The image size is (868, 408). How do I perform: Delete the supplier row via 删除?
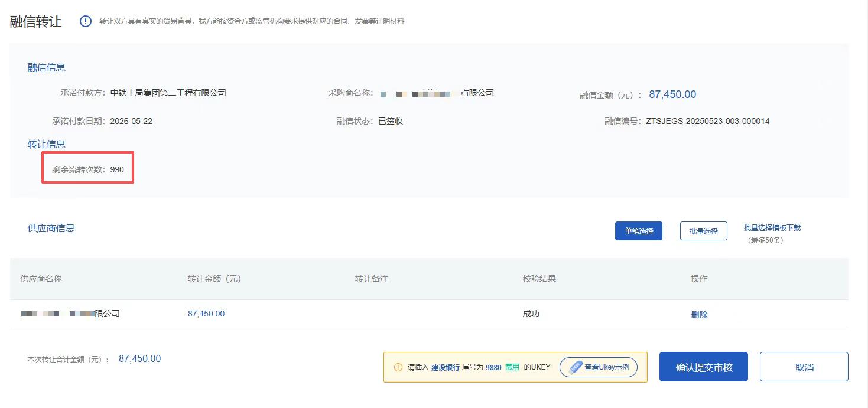click(699, 314)
